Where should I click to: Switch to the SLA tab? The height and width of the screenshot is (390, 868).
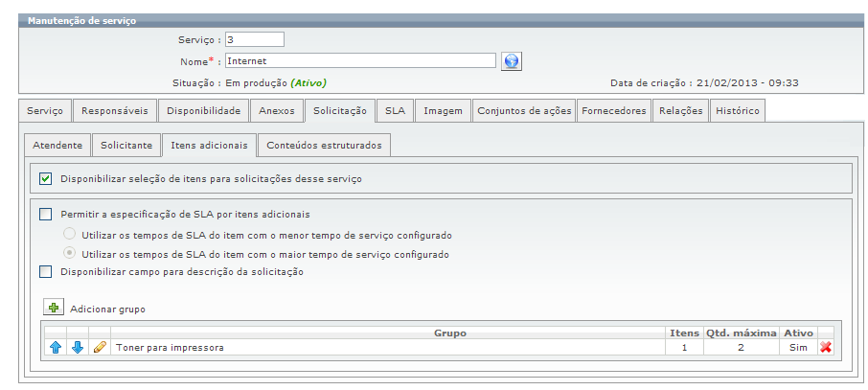pyautogui.click(x=396, y=111)
